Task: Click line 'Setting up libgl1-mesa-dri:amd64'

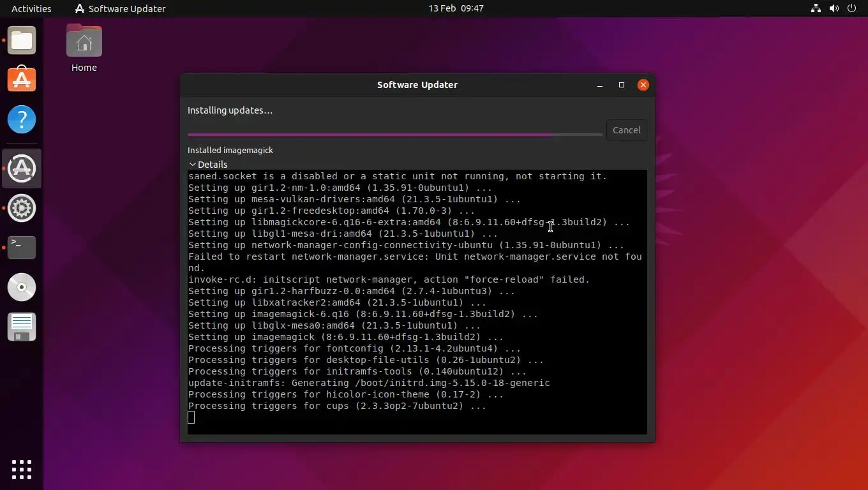Action: click(343, 234)
